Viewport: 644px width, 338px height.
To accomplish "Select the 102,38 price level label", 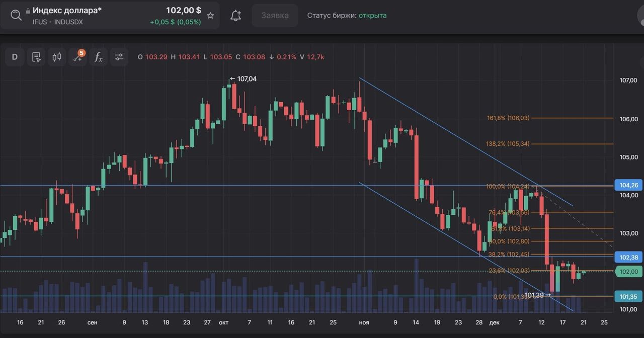I will click(x=628, y=258).
